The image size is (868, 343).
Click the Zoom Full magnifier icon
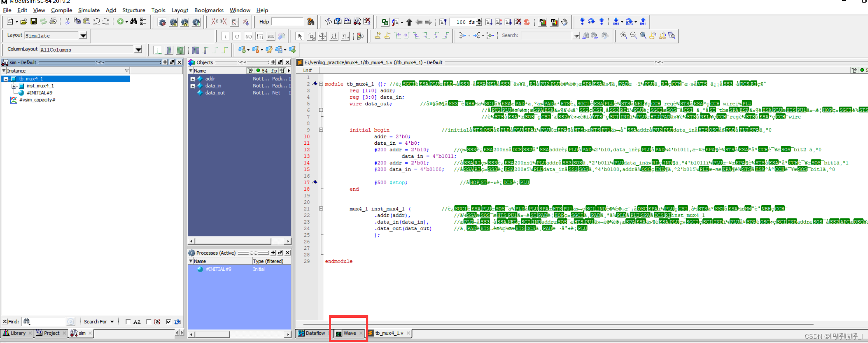click(x=643, y=35)
